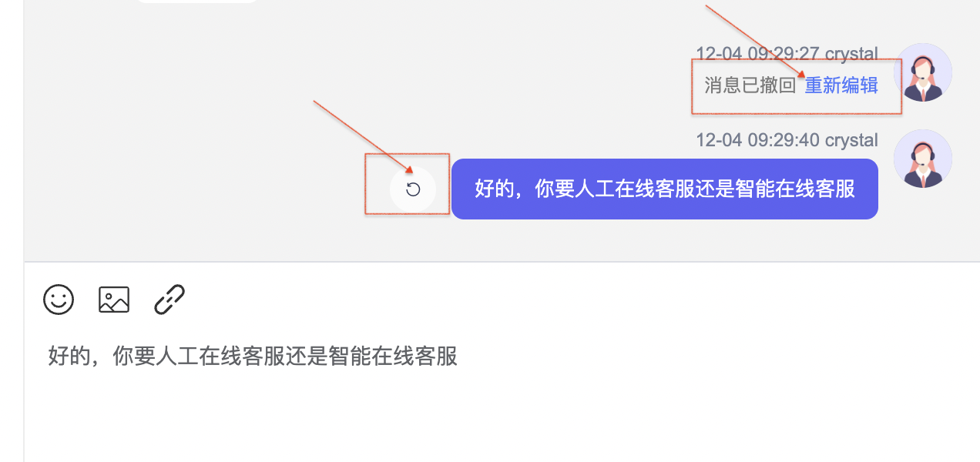The height and width of the screenshot is (462, 980).
Task: Click blank gray chat area left of recall icon
Action: coord(193,189)
